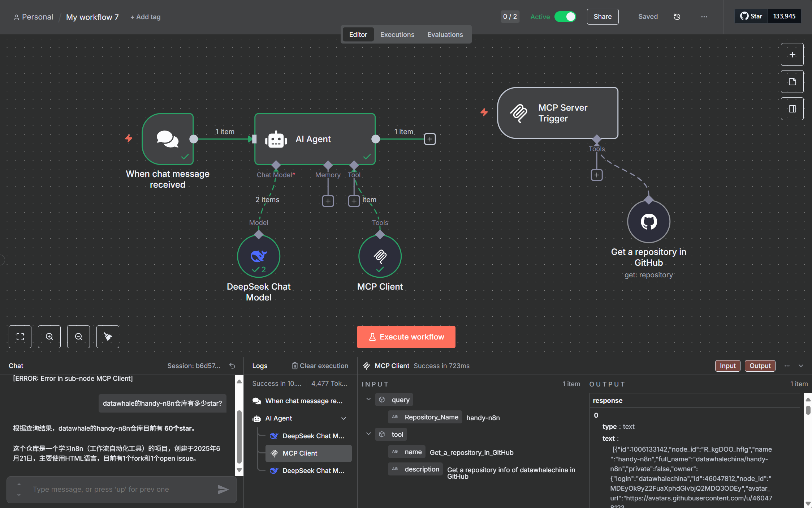812x508 pixels.
Task: Fit workflow to view
Action: pyautogui.click(x=20, y=337)
